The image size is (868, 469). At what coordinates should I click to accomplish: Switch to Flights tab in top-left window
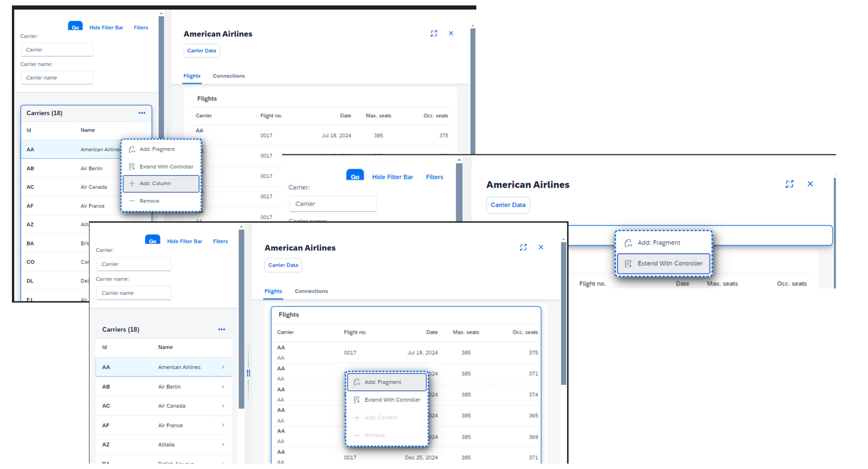pos(192,76)
